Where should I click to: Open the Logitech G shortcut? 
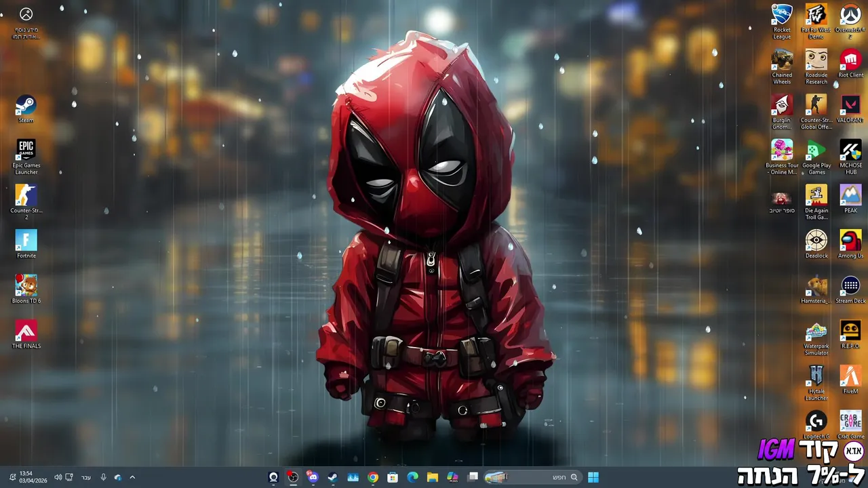point(816,425)
